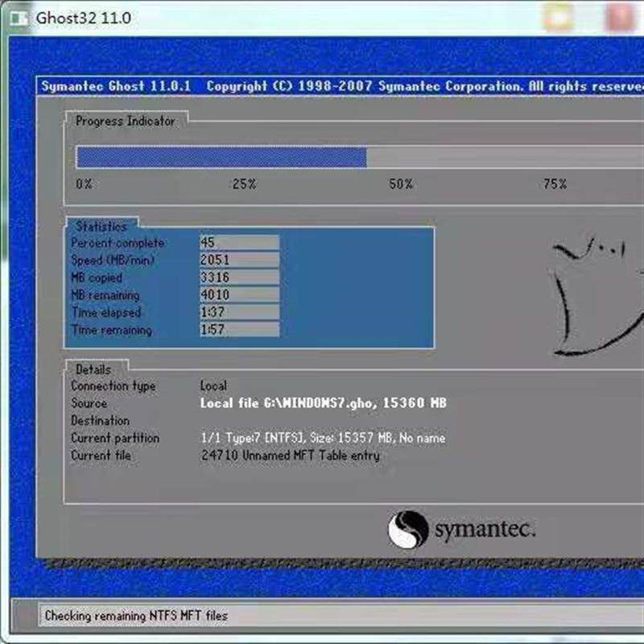Click the Current file MFT entry text
644x644 pixels.
(291, 455)
